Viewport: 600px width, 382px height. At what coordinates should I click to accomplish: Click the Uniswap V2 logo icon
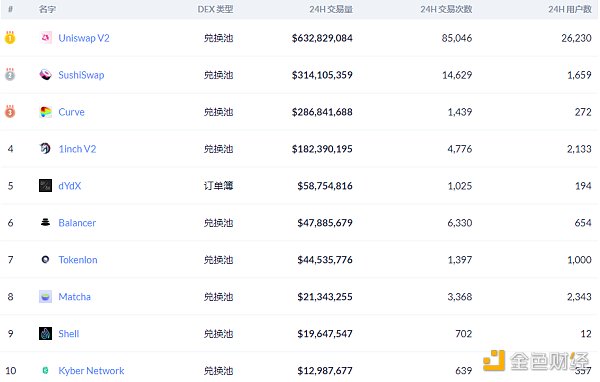(x=46, y=38)
